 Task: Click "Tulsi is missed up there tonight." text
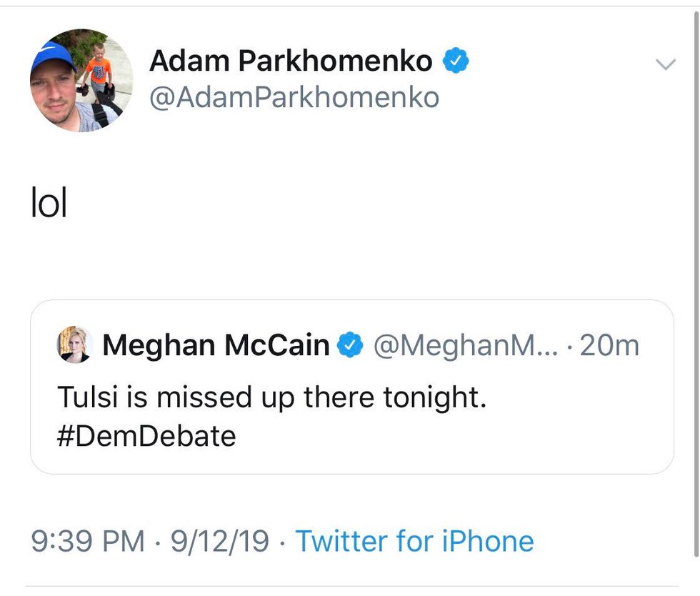271,398
